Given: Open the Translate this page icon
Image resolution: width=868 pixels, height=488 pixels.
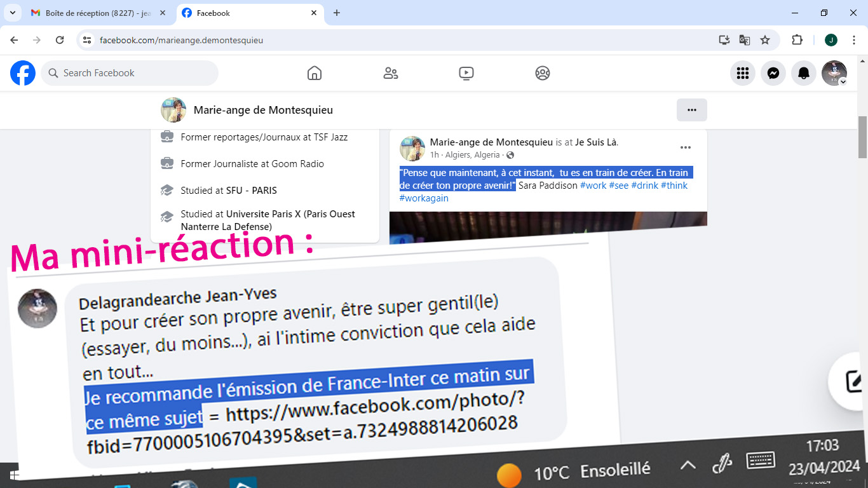Looking at the screenshot, I should click(x=745, y=40).
